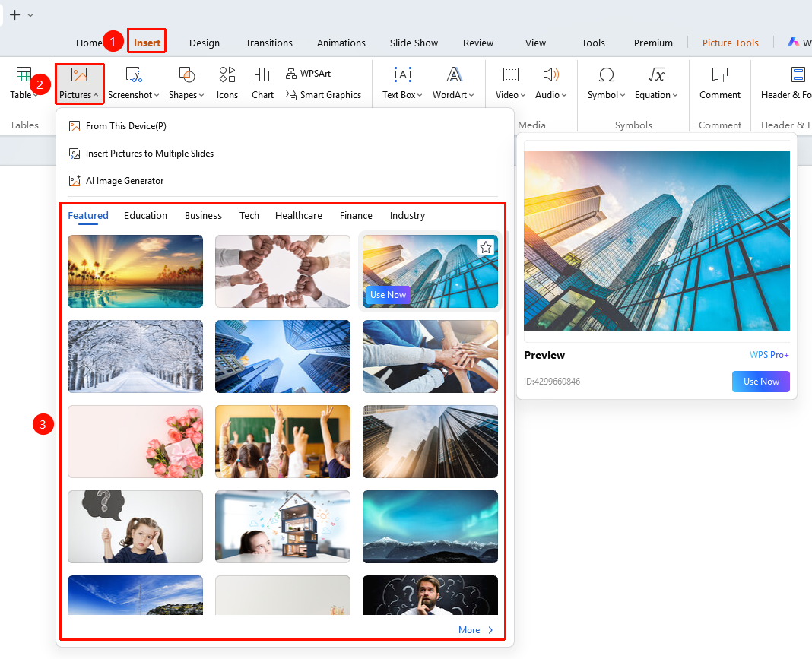Viewport: 812px width, 659px height.
Task: Click the Text Box icon
Action: tap(402, 75)
